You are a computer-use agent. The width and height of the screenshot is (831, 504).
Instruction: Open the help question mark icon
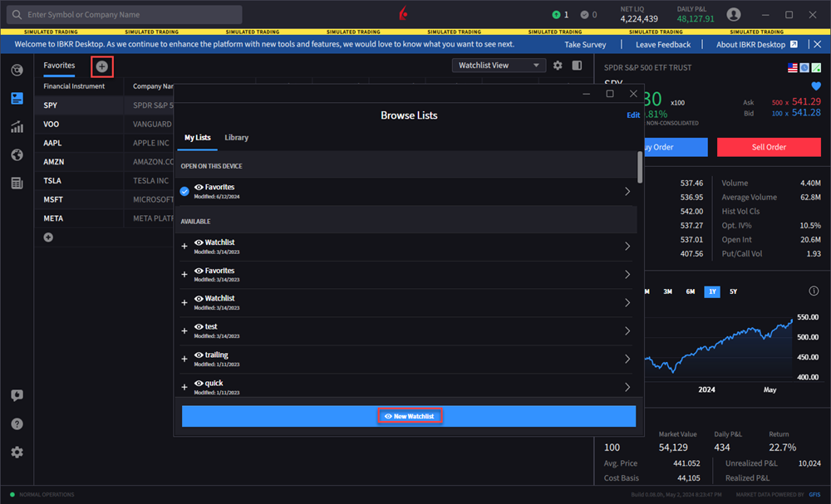click(17, 424)
